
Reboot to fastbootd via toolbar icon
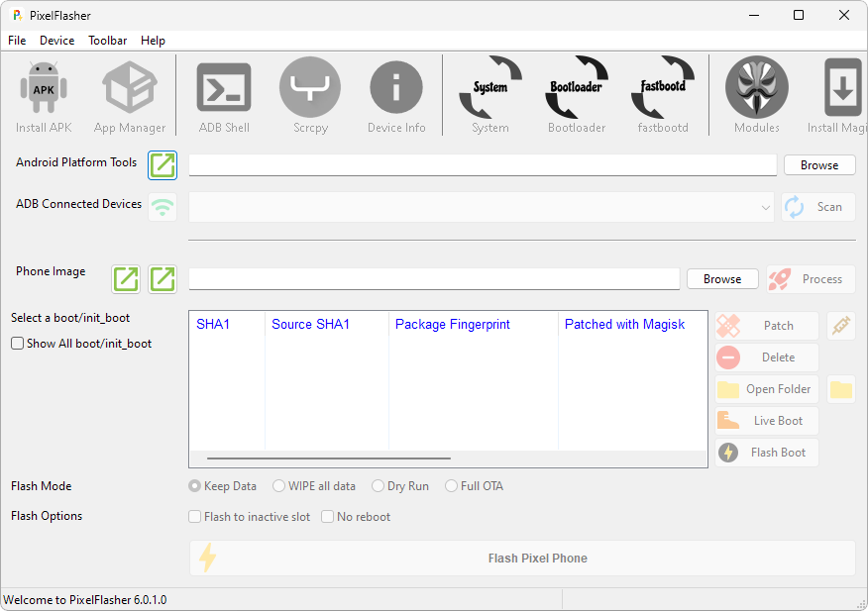663,96
